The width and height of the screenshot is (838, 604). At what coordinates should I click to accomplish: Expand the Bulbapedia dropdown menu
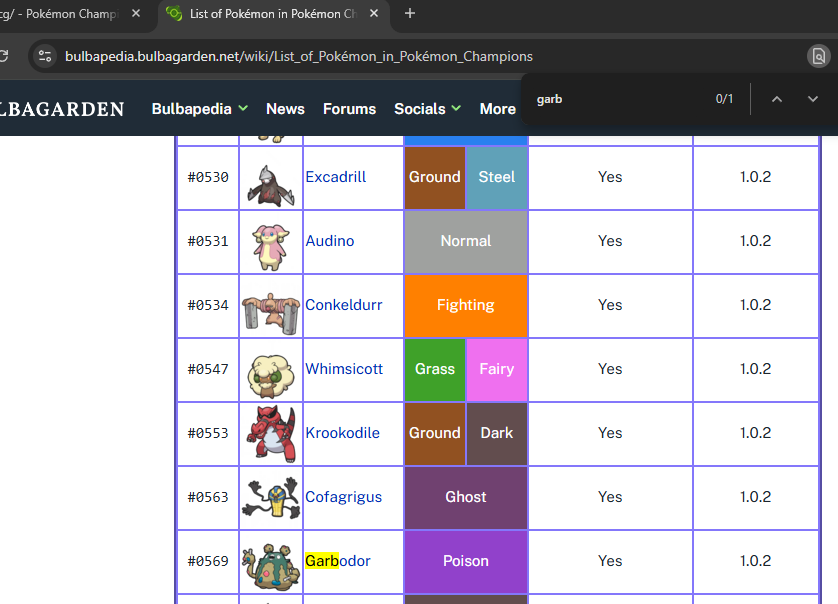(199, 109)
